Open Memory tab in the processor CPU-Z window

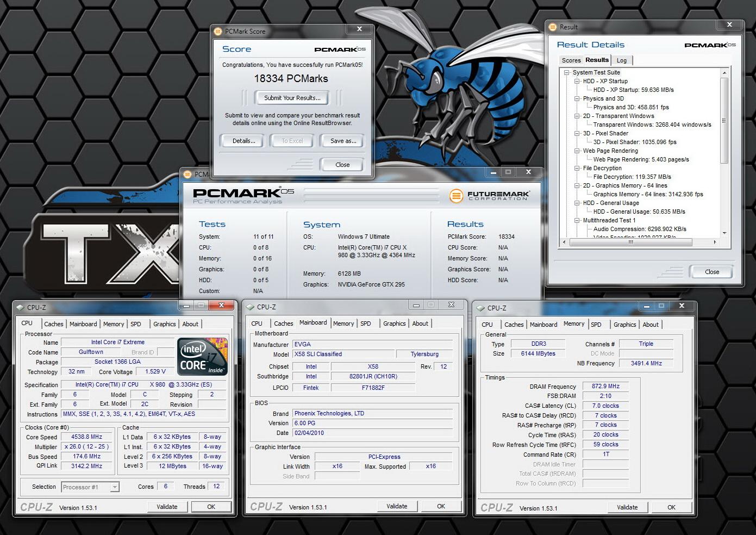114,324
